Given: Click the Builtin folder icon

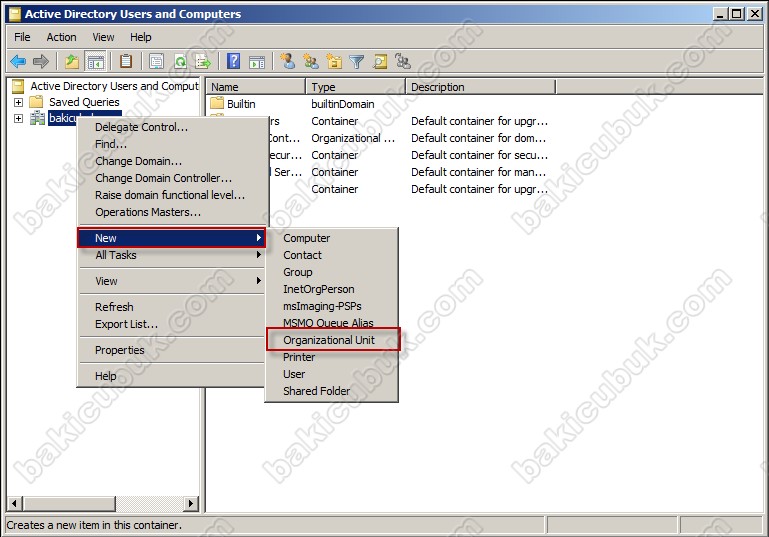Looking at the screenshot, I should (x=217, y=103).
